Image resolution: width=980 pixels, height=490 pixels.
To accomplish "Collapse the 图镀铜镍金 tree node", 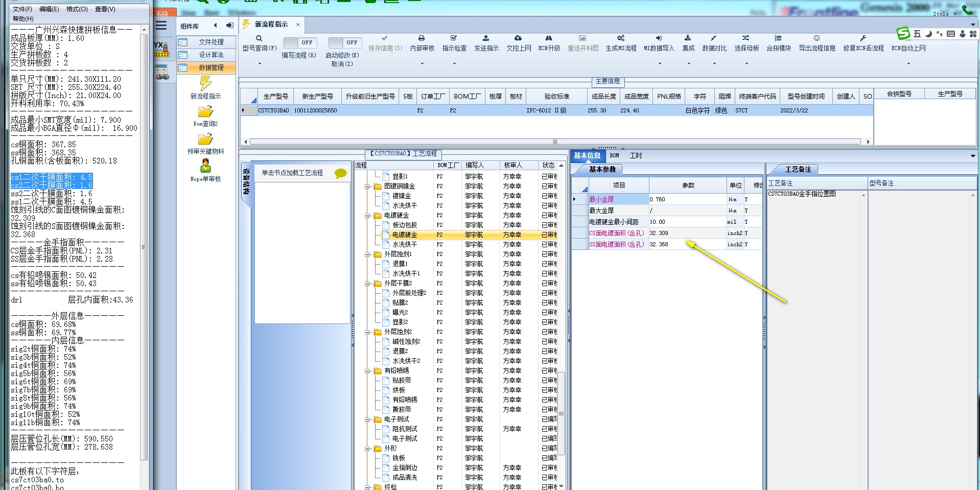I will [367, 186].
